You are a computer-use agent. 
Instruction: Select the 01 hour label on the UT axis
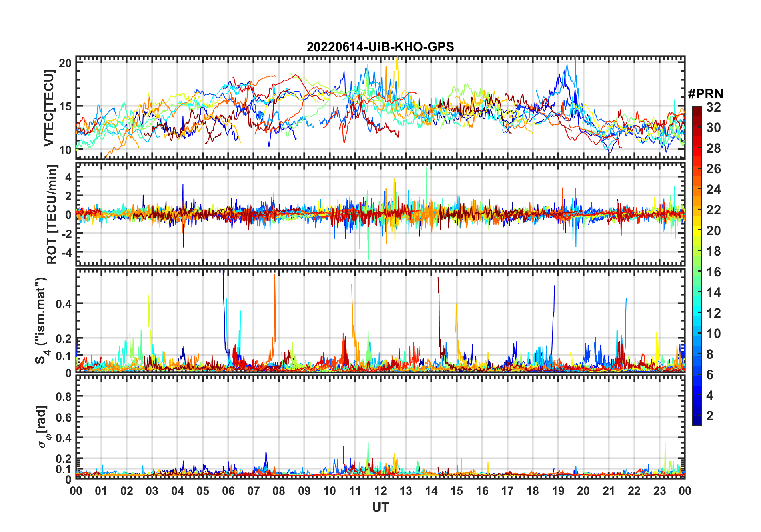click(101, 491)
